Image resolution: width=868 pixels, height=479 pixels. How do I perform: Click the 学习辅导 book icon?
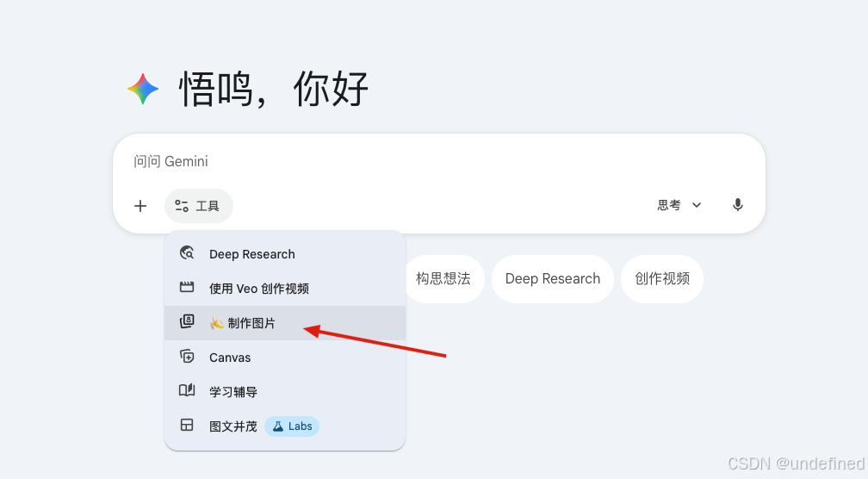tap(187, 390)
